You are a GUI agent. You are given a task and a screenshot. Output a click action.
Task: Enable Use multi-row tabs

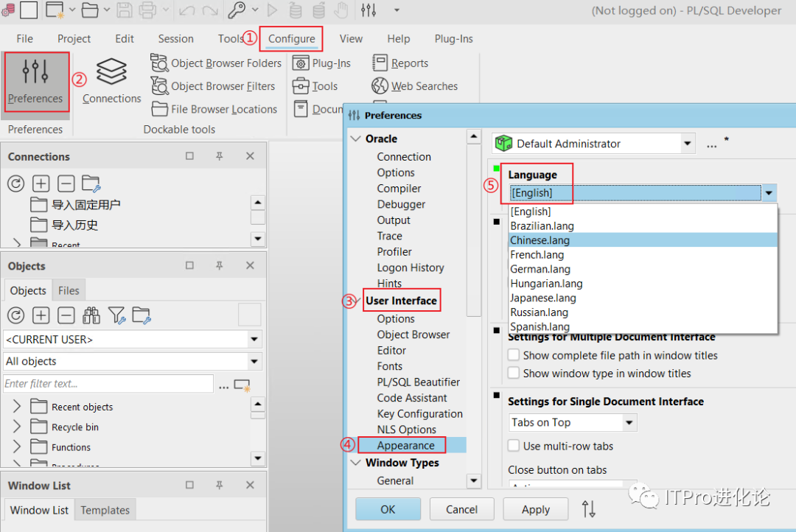point(514,446)
